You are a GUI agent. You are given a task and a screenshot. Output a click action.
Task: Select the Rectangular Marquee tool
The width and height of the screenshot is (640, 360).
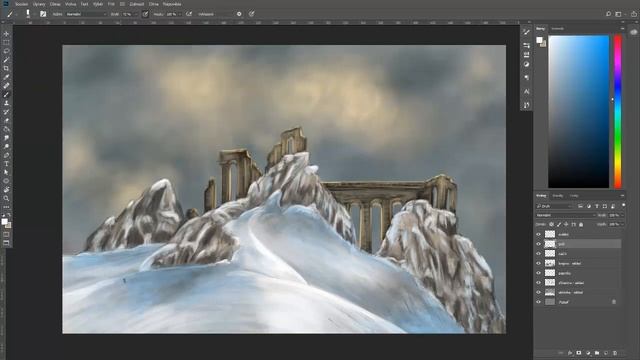coord(6,42)
